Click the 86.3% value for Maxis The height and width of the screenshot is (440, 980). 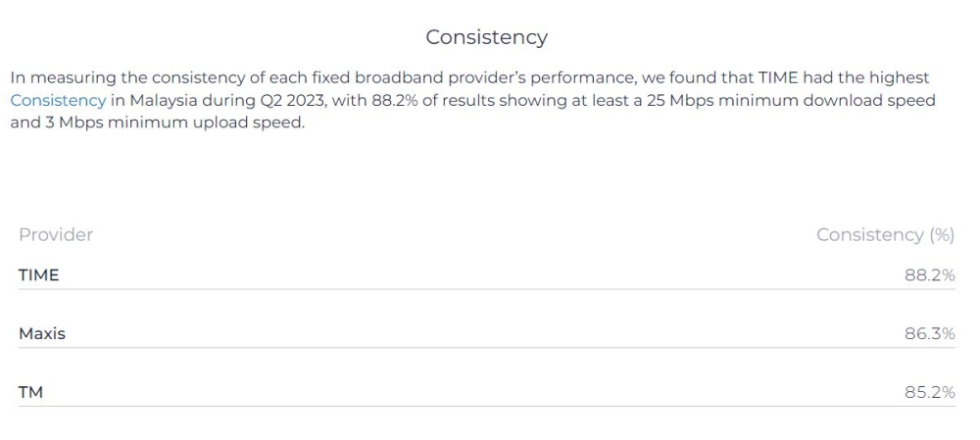[929, 334]
